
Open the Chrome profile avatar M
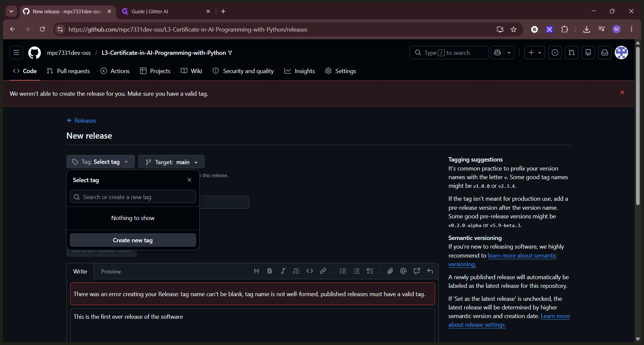[617, 29]
